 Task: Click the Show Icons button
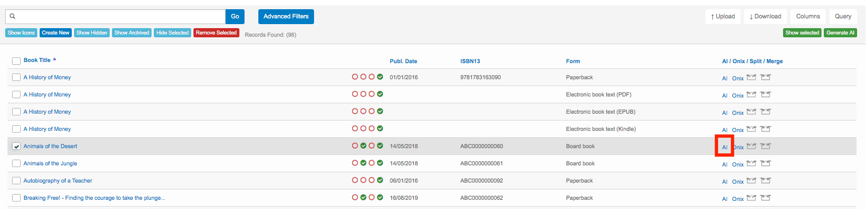click(x=21, y=33)
